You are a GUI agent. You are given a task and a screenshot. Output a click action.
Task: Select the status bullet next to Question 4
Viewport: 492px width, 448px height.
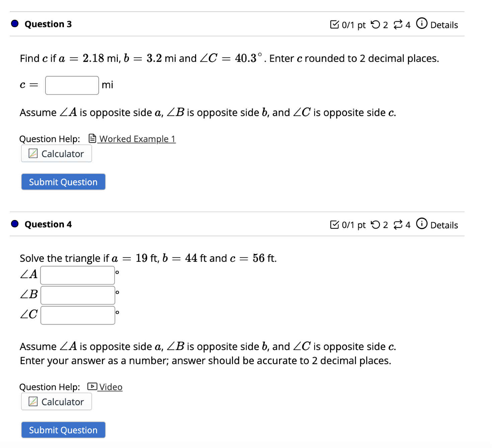pyautogui.click(x=14, y=224)
